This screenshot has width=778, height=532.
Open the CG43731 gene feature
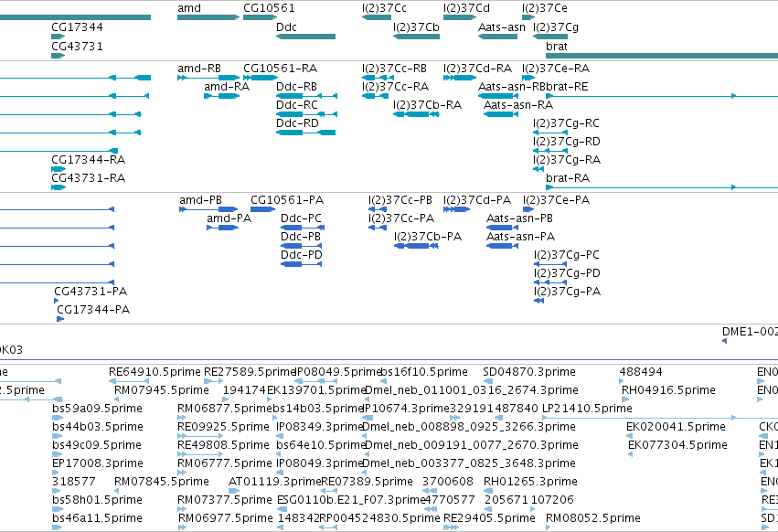coord(58,56)
